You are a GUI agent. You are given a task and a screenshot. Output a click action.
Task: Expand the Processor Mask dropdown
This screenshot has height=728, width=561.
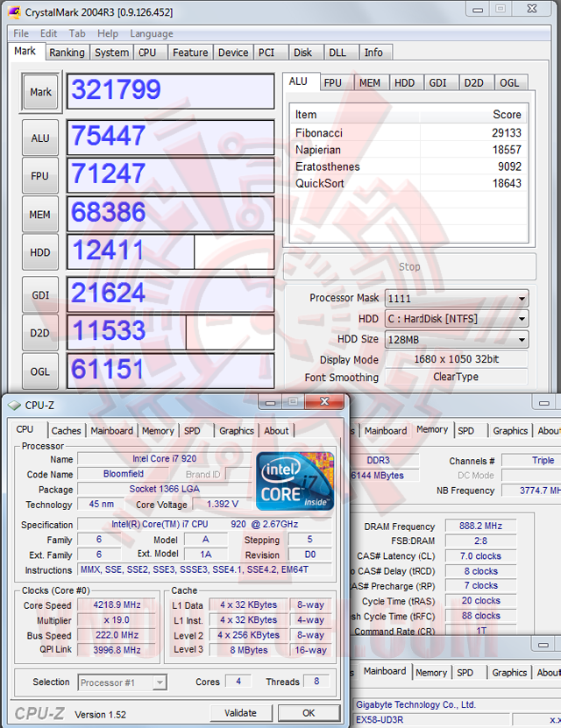point(457,299)
